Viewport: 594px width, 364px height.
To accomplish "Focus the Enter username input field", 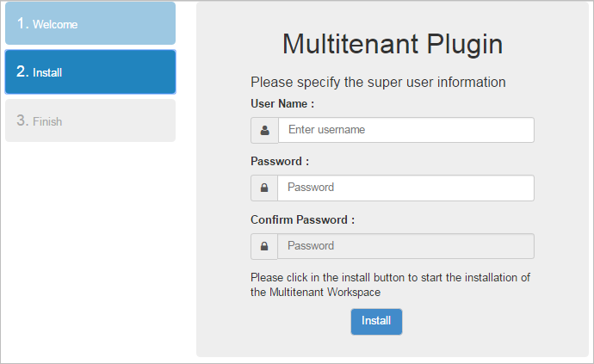I will [405, 130].
